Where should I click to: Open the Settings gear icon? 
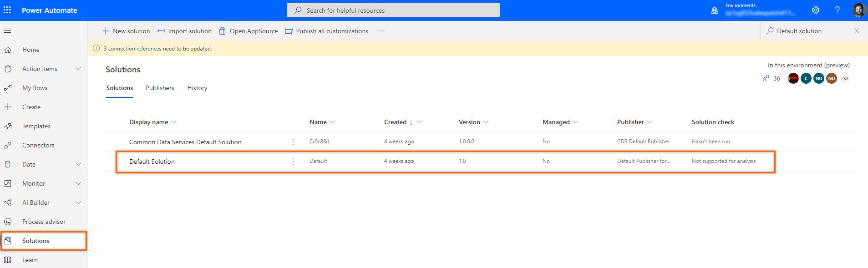pos(816,10)
